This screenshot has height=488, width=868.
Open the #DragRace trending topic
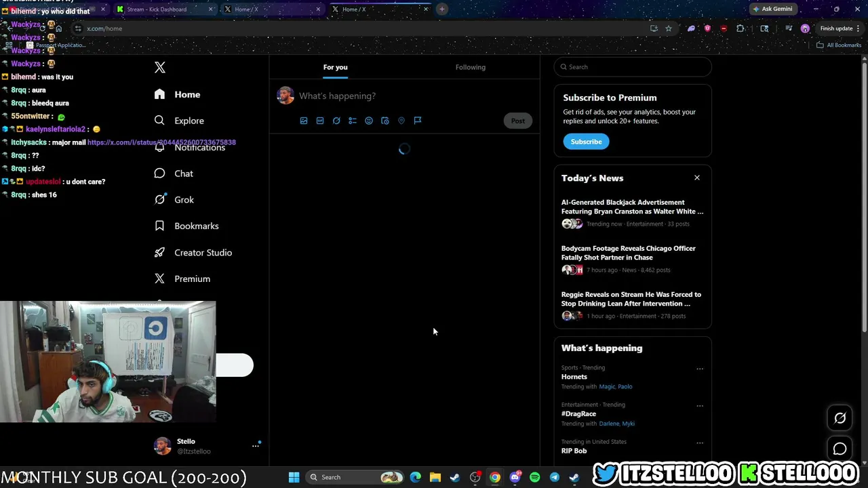coord(579,413)
